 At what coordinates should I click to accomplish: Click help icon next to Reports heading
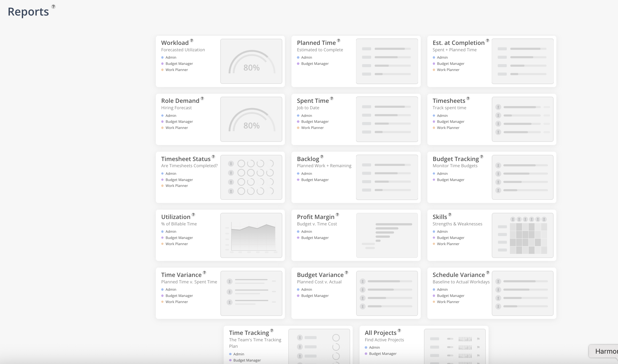pyautogui.click(x=53, y=7)
